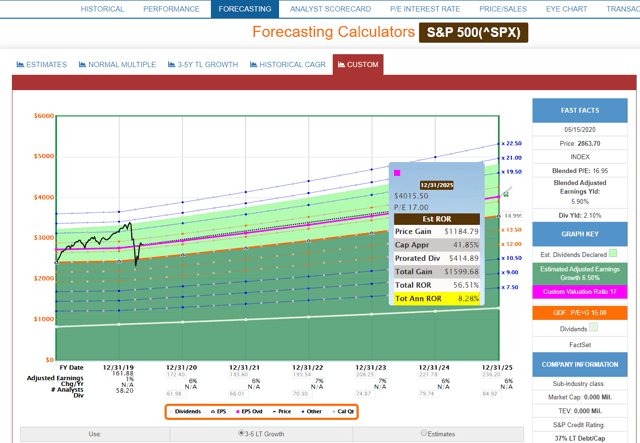Click the Price 2863.70 fact row
This screenshot has height=443, width=640.
click(580, 143)
